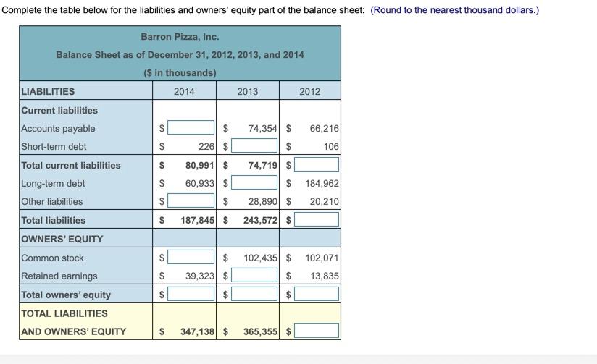The image size is (597, 364).
Task: Click the Long-term debt row label
Action: [53, 183]
